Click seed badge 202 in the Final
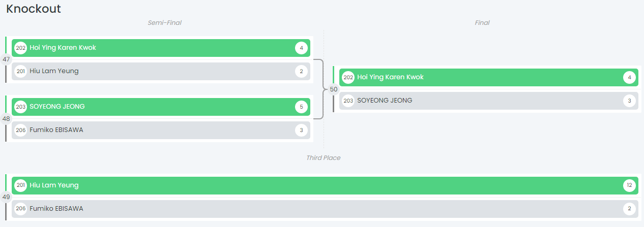Image resolution: width=644 pixels, height=227 pixels. pyautogui.click(x=348, y=78)
